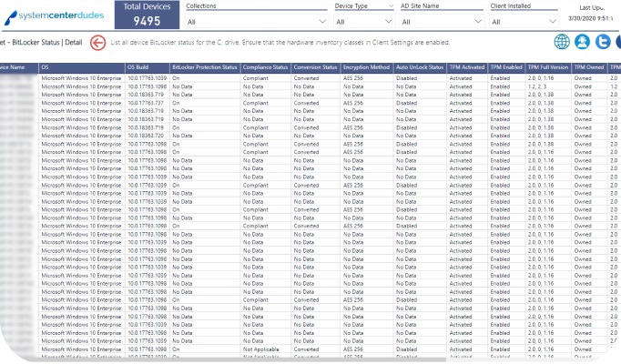Open the globe website icon

[562, 42]
